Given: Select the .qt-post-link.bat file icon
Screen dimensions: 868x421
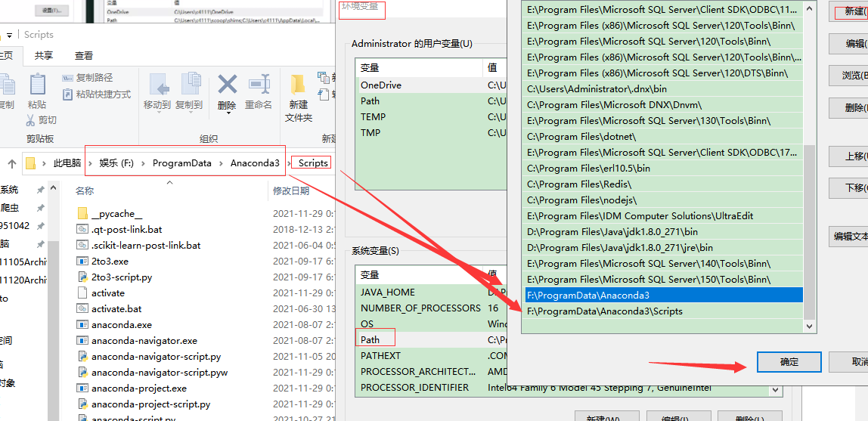Looking at the screenshot, I should tap(82, 229).
